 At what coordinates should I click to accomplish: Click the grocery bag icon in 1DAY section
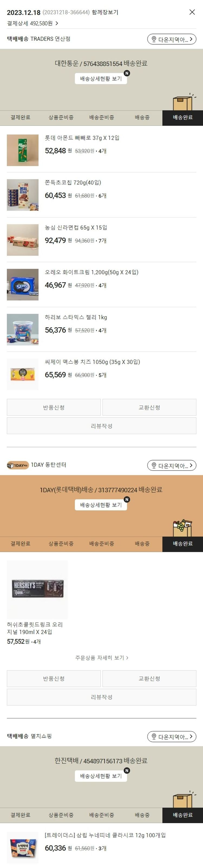click(182, 528)
